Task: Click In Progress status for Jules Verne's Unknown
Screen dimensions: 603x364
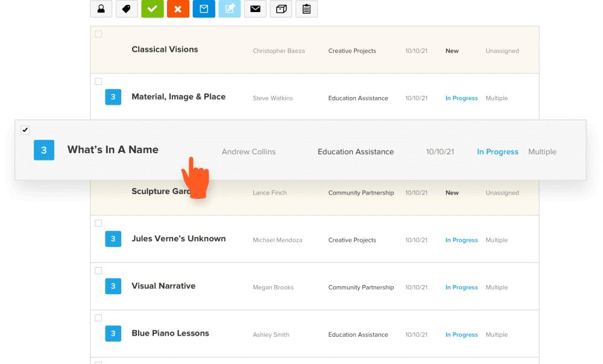Action: coord(461,240)
